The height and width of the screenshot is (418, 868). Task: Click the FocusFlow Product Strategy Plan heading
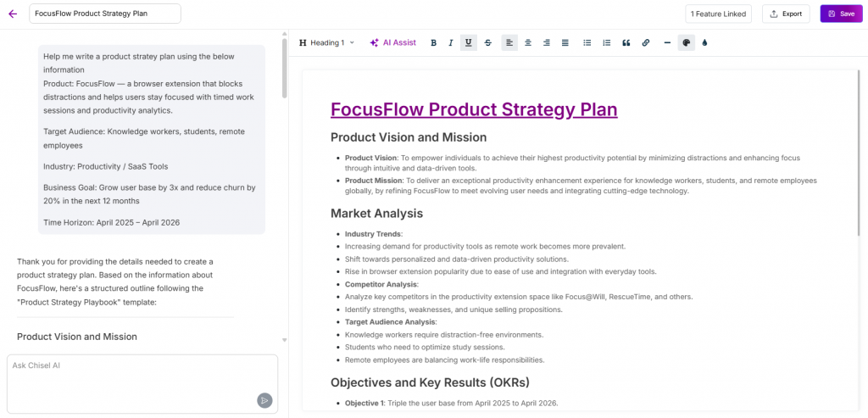pos(474,109)
